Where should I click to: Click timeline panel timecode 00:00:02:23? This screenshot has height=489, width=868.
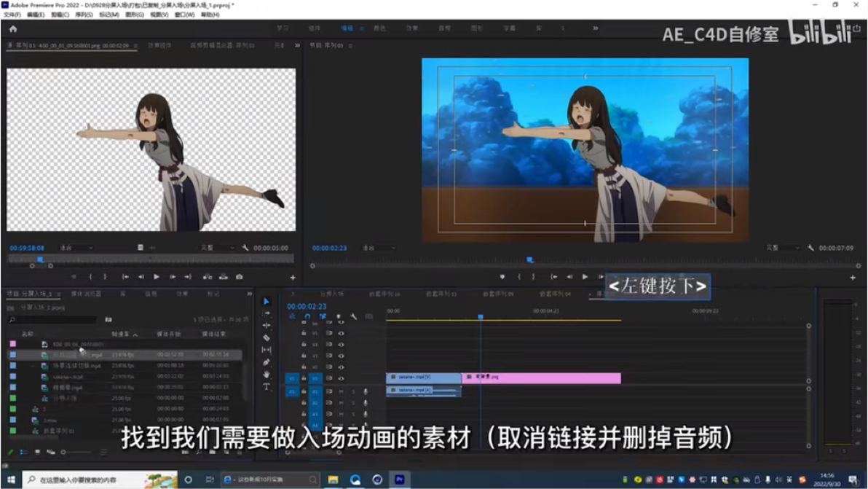pos(306,306)
